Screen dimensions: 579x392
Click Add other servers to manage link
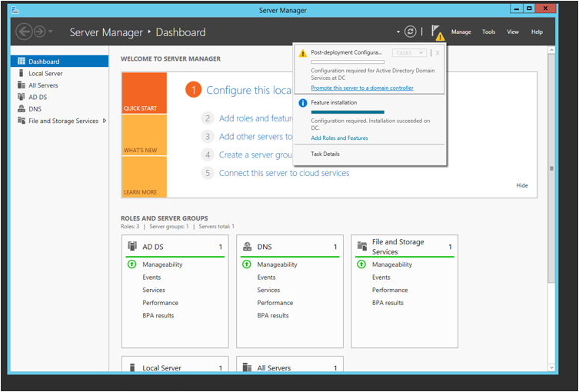[256, 137]
